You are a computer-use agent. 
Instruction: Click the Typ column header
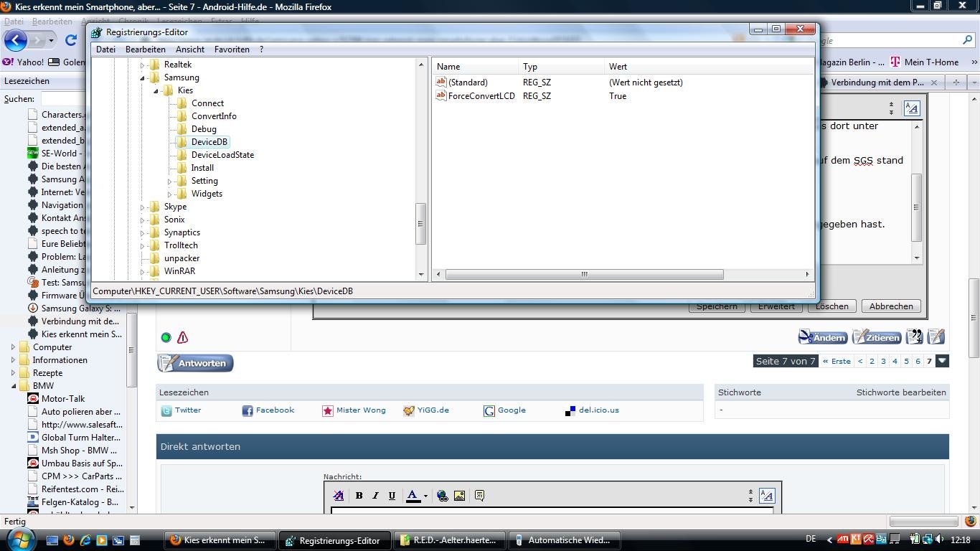(x=560, y=67)
